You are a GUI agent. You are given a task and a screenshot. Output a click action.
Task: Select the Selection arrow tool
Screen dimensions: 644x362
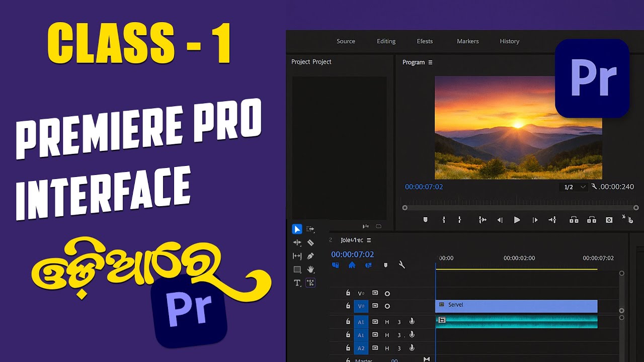297,229
